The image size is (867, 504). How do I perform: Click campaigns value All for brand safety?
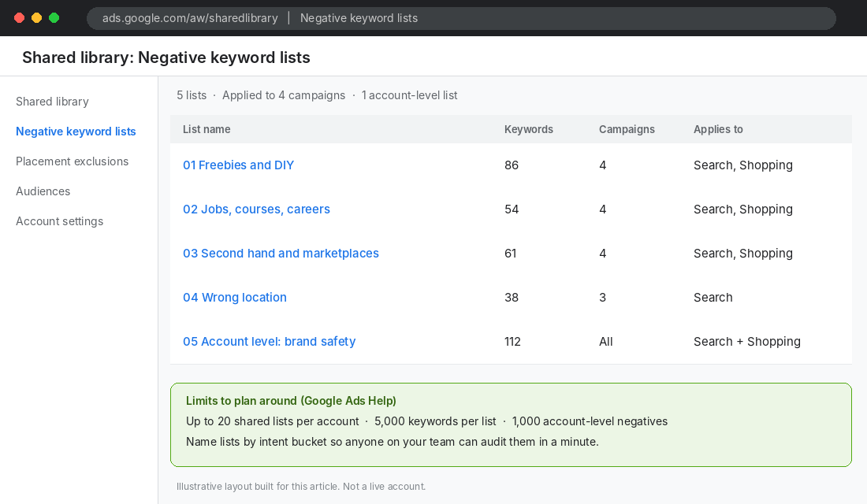606,342
